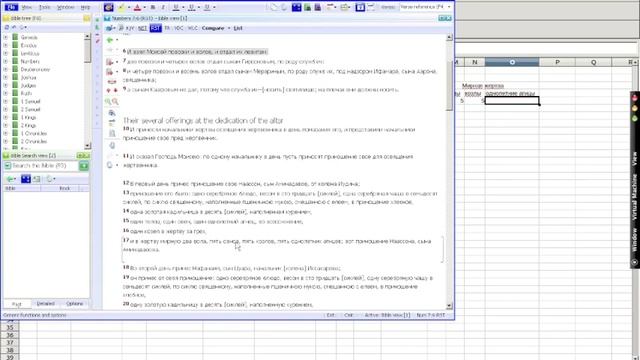The image size is (640, 360).
Task: Expand the Numbers tree node
Action: [x=6, y=61]
